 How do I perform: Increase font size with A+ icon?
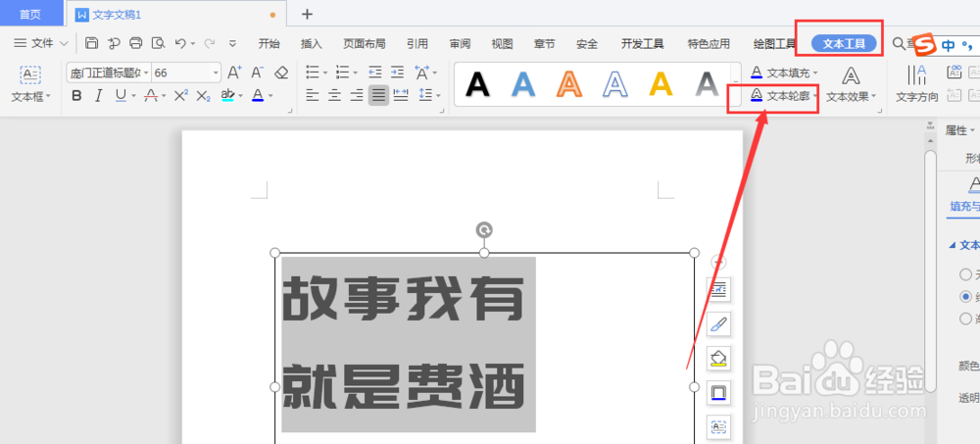234,73
